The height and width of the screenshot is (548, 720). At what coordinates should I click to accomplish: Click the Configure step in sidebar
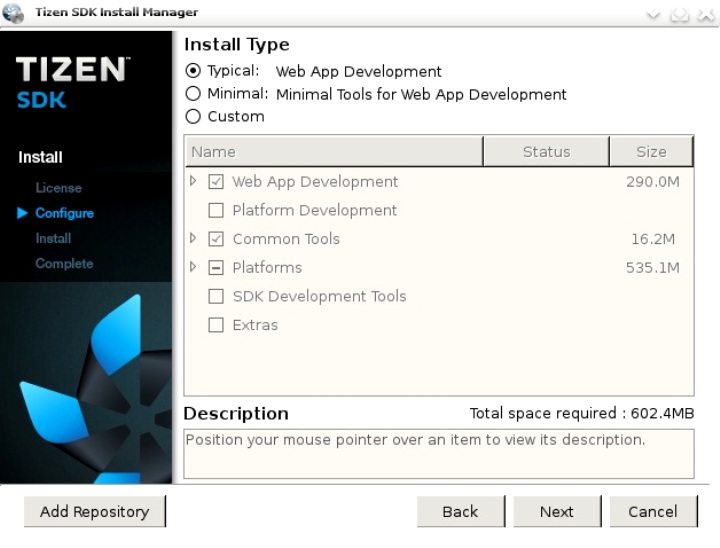click(64, 213)
